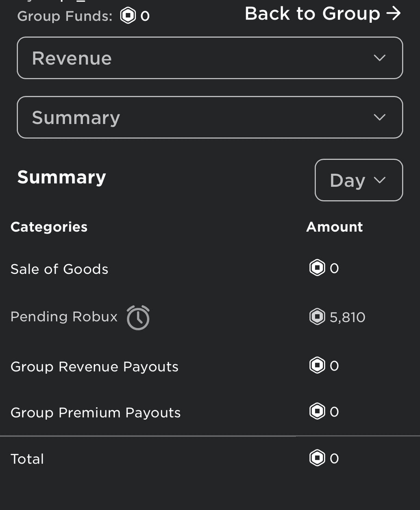Go Back to Group link
The image size is (420, 510).
click(x=323, y=13)
